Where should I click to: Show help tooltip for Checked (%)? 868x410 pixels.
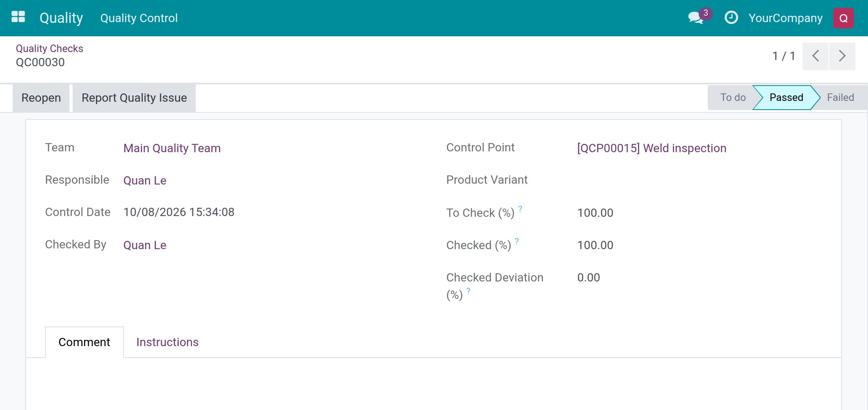pyautogui.click(x=517, y=241)
